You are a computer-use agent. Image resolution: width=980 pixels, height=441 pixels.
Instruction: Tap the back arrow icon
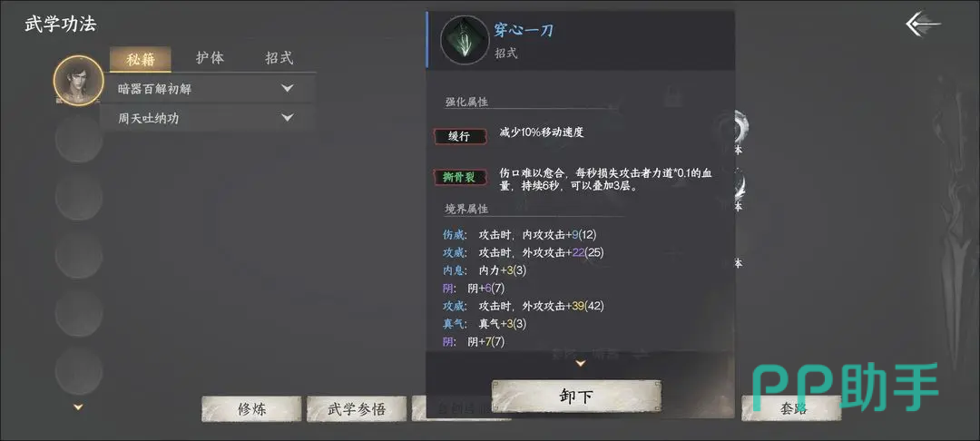922,24
